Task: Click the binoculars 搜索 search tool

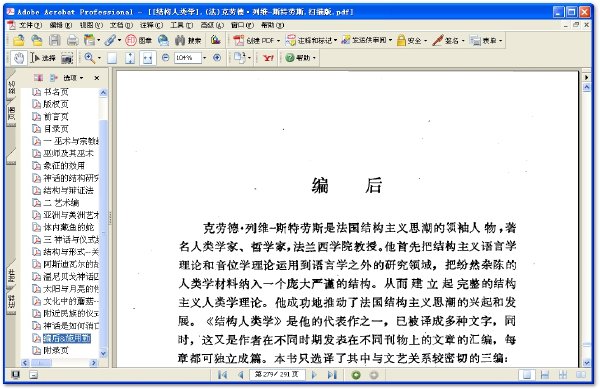Action: point(188,40)
